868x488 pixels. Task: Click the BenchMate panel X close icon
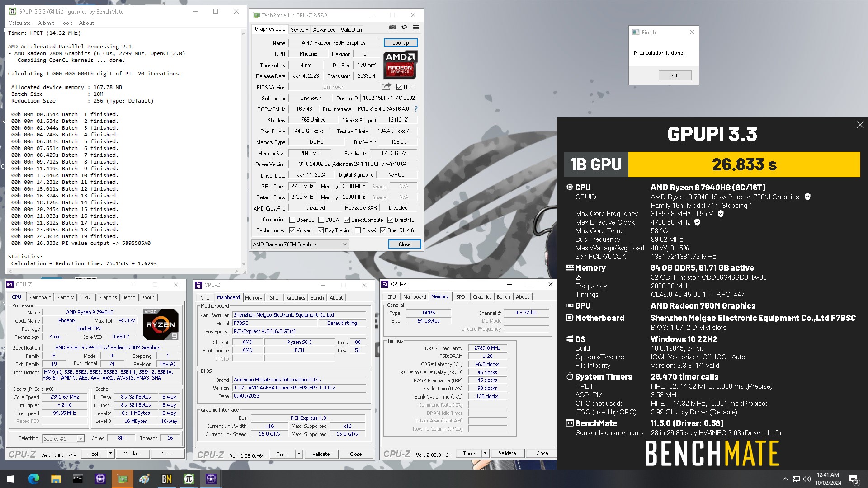[x=860, y=125]
